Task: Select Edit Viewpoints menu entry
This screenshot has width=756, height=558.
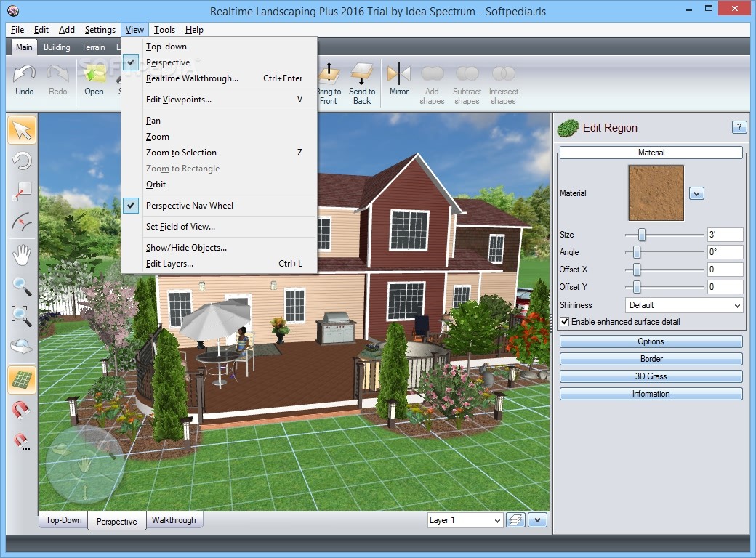Action: pos(220,100)
